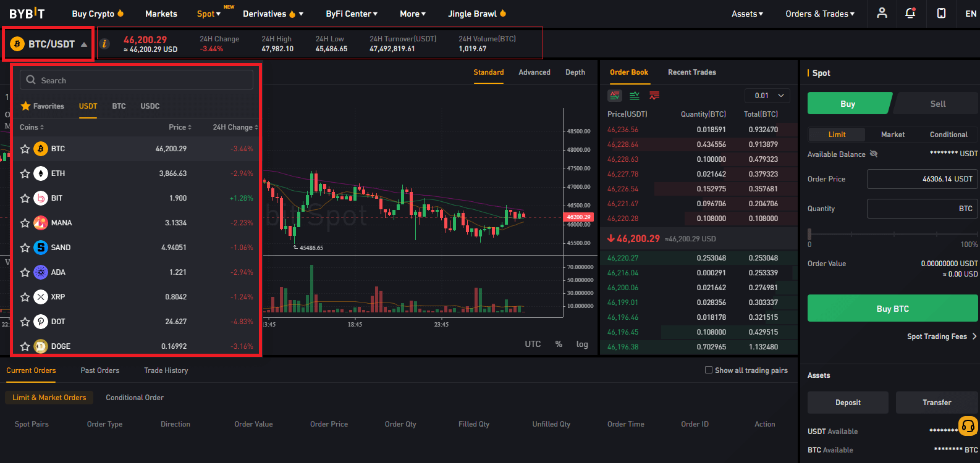Add ETH to favorites with star
The image size is (980, 463).
pos(25,173)
